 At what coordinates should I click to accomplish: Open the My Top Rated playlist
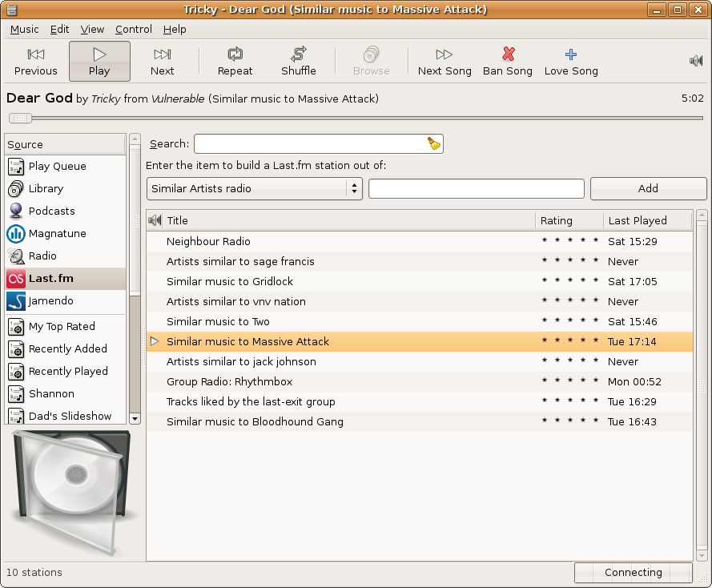coord(66,327)
